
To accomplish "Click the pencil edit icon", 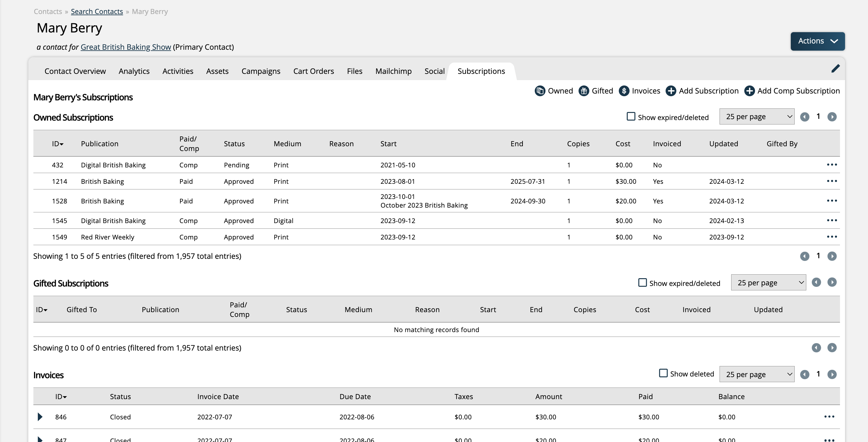I will point(835,69).
